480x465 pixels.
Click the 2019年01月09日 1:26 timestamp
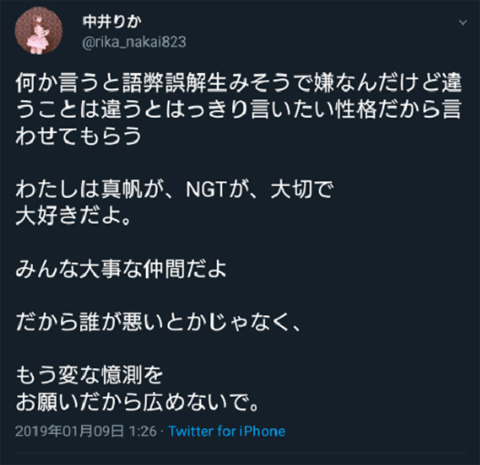[86, 431]
